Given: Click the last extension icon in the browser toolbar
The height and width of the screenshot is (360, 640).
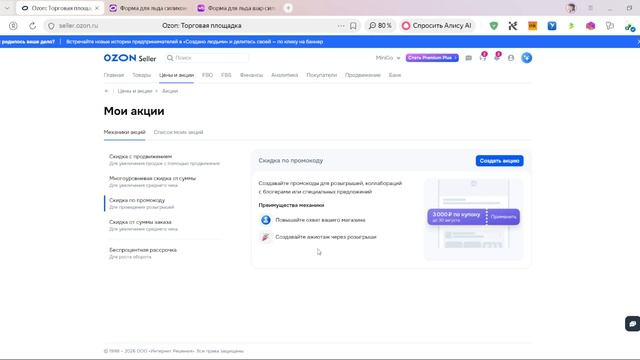Looking at the screenshot, I should coord(629,27).
